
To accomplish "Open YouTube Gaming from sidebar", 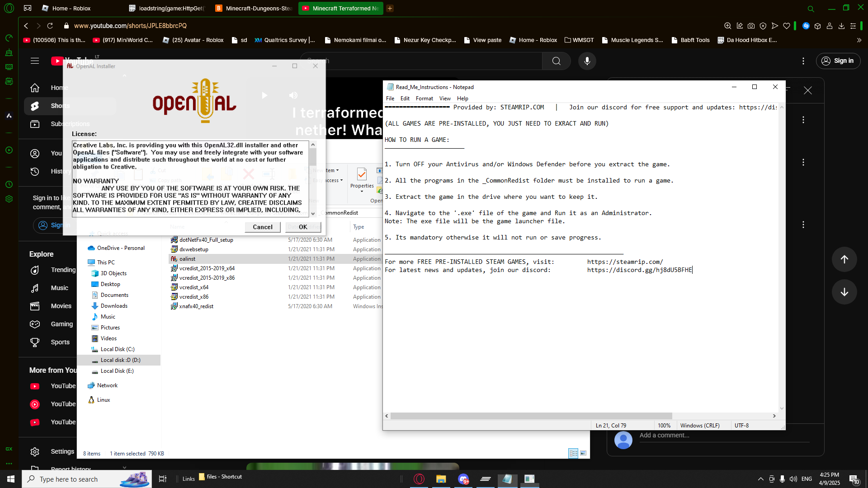I will tap(53, 324).
